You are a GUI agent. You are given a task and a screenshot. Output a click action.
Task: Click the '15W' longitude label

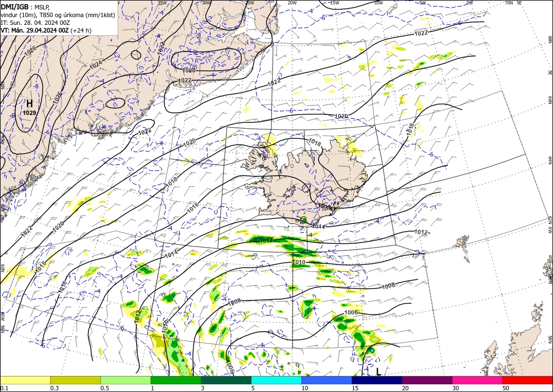(335, 3)
